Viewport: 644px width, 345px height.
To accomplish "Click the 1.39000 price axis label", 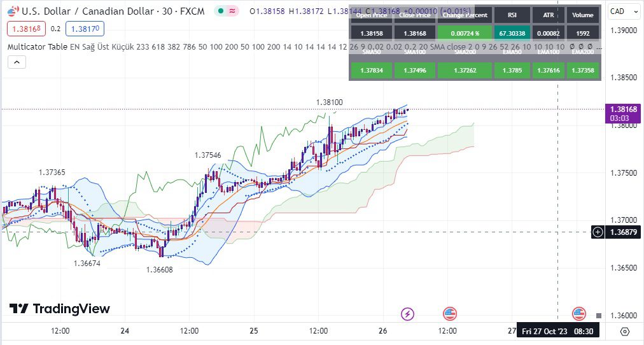I will point(624,30).
